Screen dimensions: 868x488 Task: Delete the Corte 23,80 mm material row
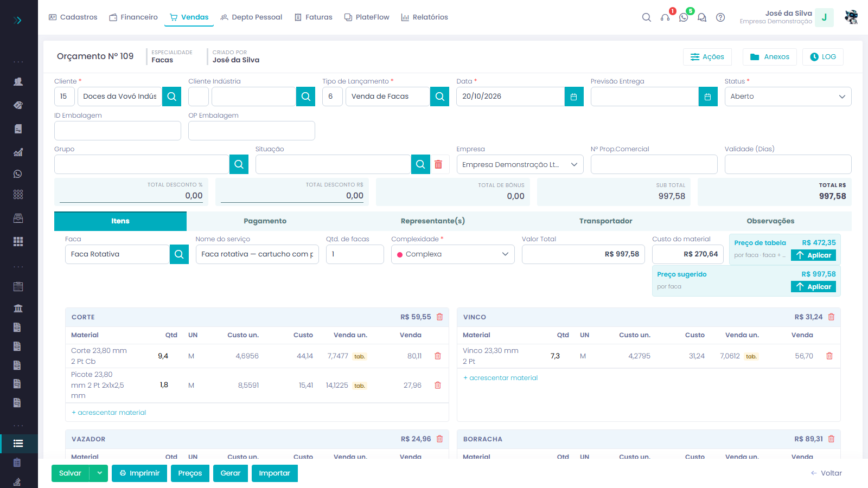pyautogui.click(x=438, y=356)
